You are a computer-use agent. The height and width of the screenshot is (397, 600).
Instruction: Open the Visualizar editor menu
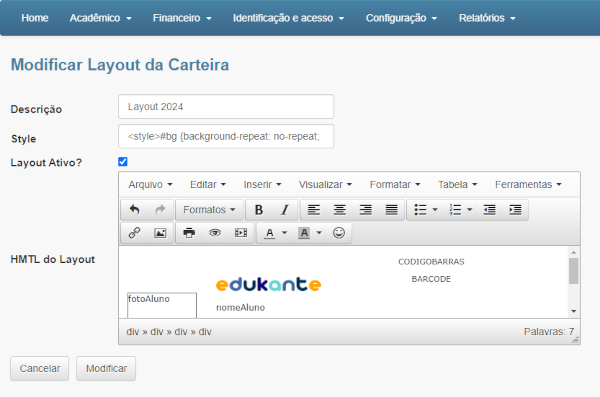coord(325,185)
